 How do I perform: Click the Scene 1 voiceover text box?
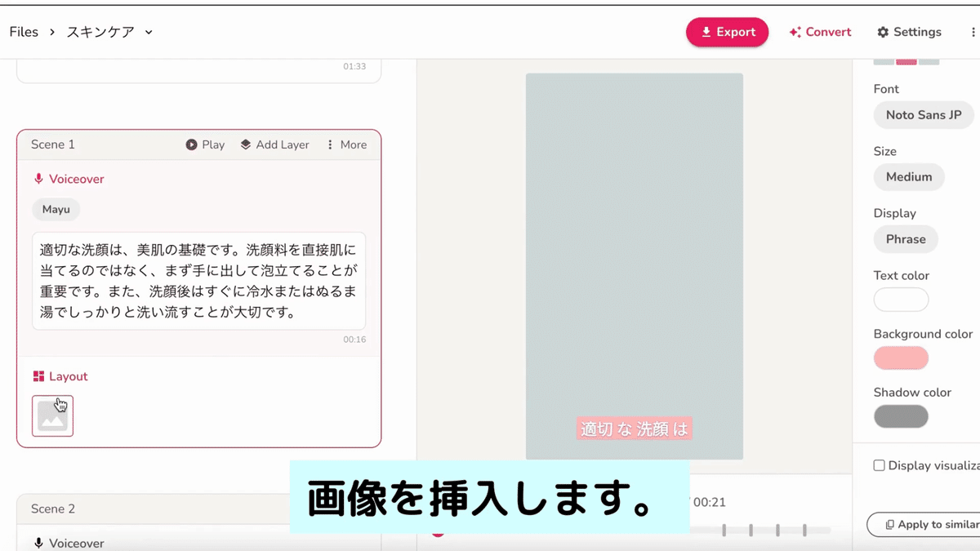(x=198, y=281)
